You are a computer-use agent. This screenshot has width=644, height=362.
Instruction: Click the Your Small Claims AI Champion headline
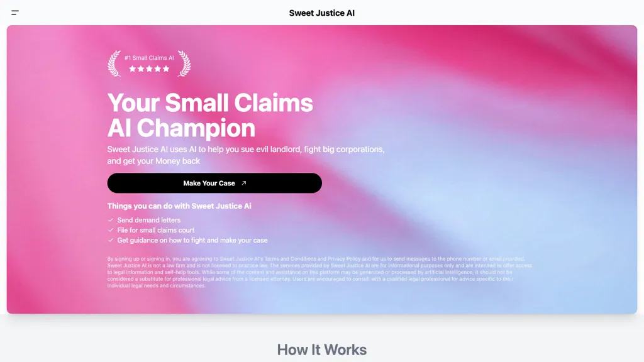click(210, 115)
